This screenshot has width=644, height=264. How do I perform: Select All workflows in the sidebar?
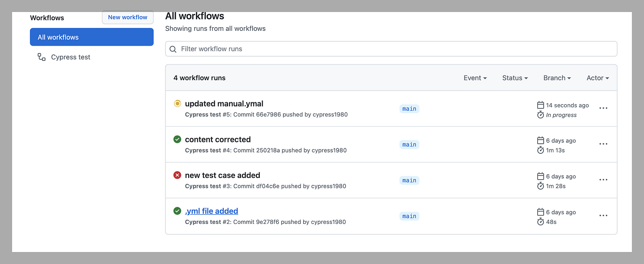92,37
